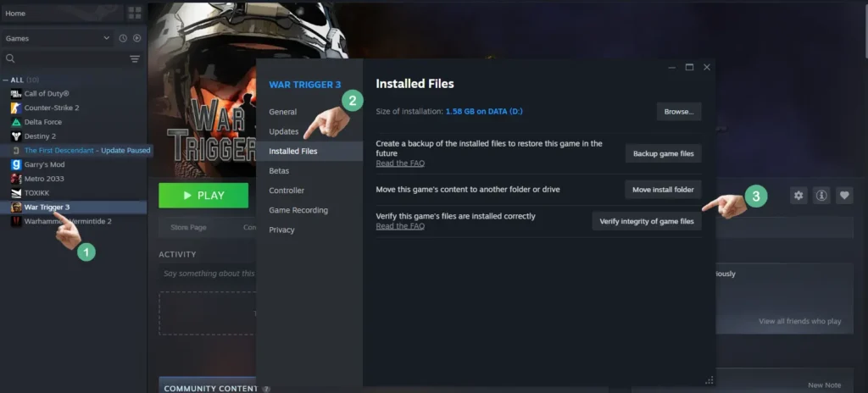Click TOXIKK game icon
This screenshot has height=393, width=868.
coord(16,193)
